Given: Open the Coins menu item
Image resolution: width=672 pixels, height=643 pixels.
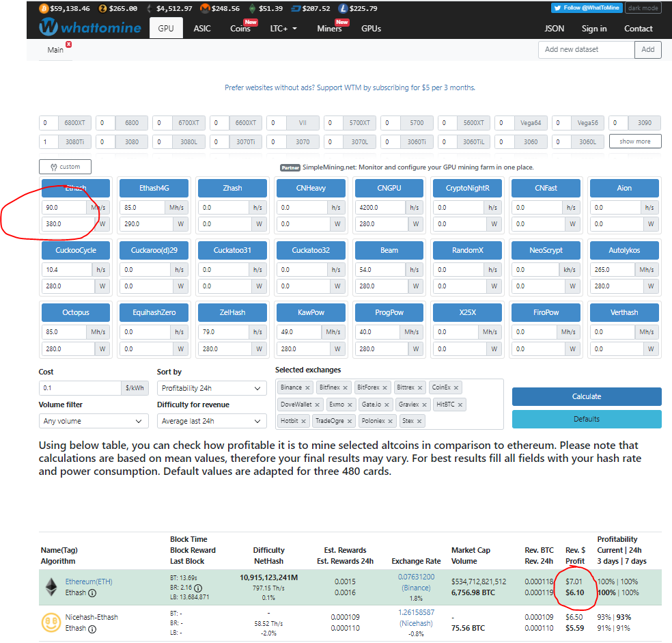Looking at the screenshot, I should 240,28.
